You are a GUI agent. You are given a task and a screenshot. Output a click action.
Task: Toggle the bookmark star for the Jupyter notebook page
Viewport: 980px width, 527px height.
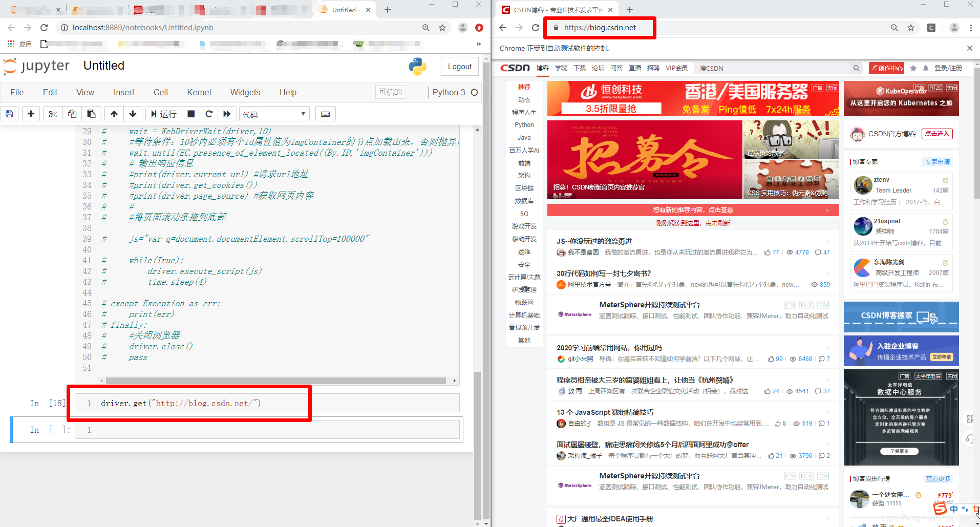click(x=442, y=28)
